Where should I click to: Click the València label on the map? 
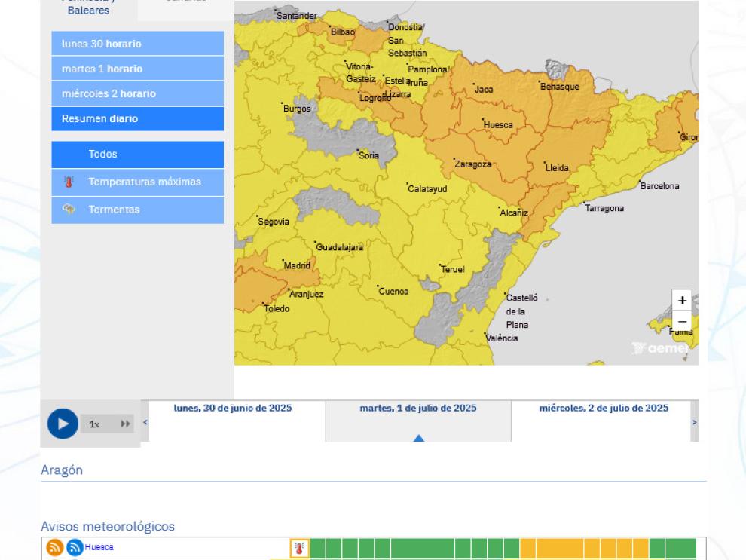tap(501, 338)
